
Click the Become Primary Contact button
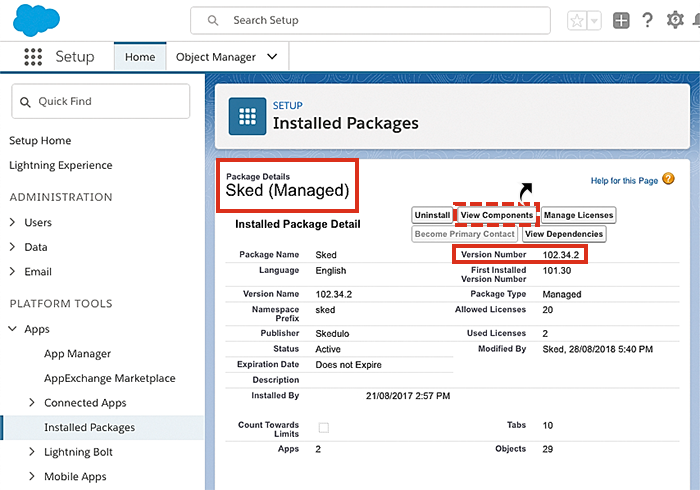point(464,234)
